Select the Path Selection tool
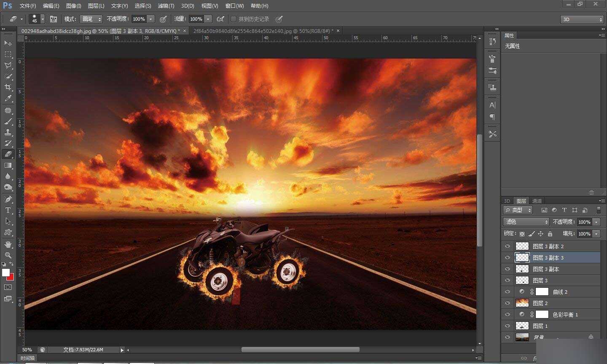This screenshot has width=607, height=364. 8,221
